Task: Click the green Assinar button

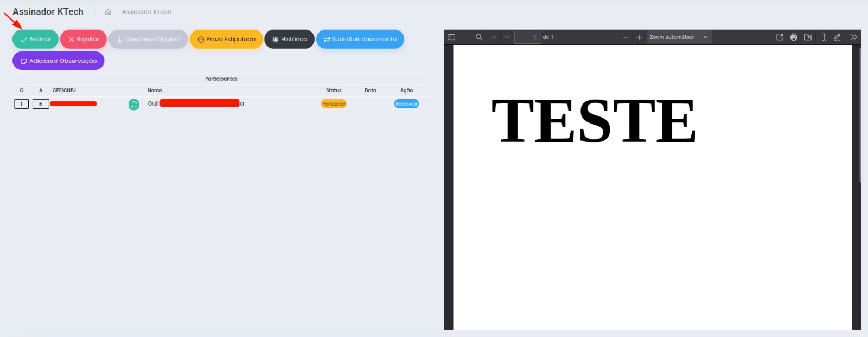Action: click(35, 39)
